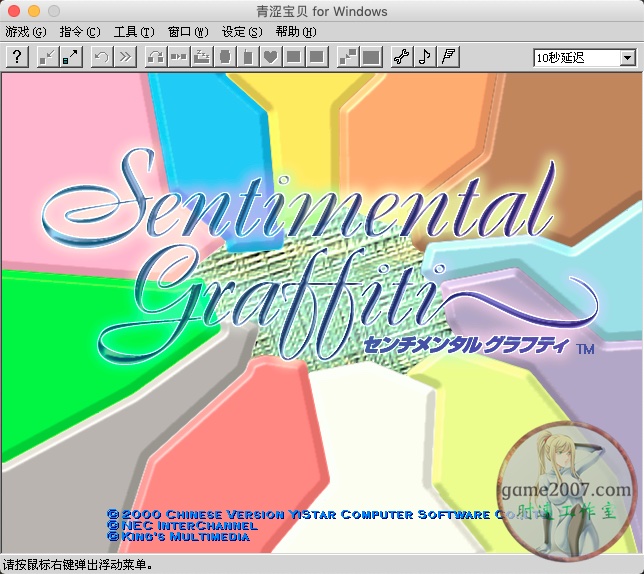
Task: Expand the 10秒延迟 dropdown arrow
Action: [627, 57]
